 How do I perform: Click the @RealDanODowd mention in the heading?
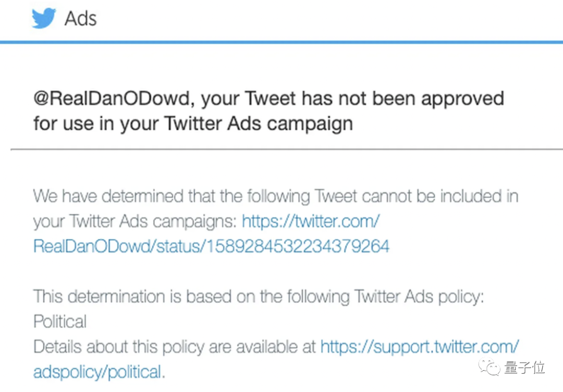coord(112,99)
